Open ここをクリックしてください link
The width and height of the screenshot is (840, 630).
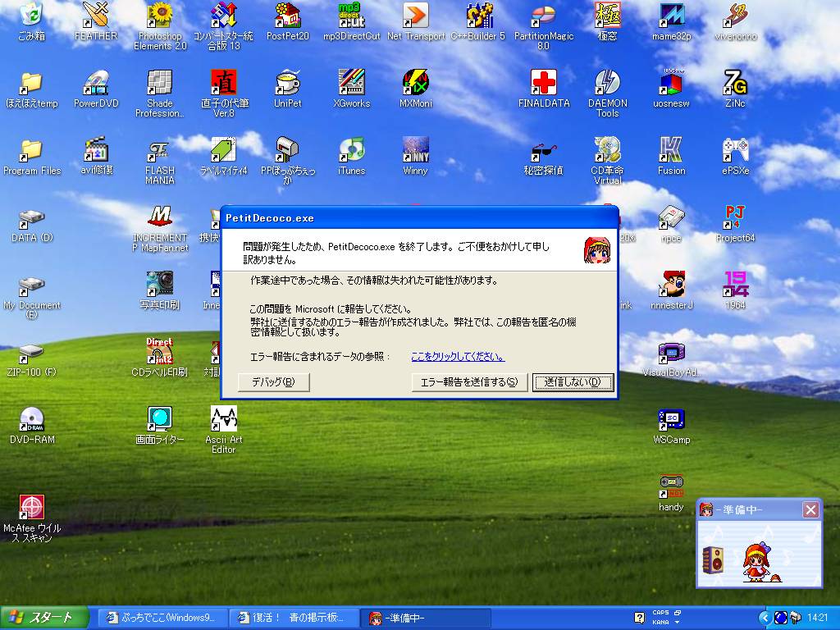coord(458,356)
